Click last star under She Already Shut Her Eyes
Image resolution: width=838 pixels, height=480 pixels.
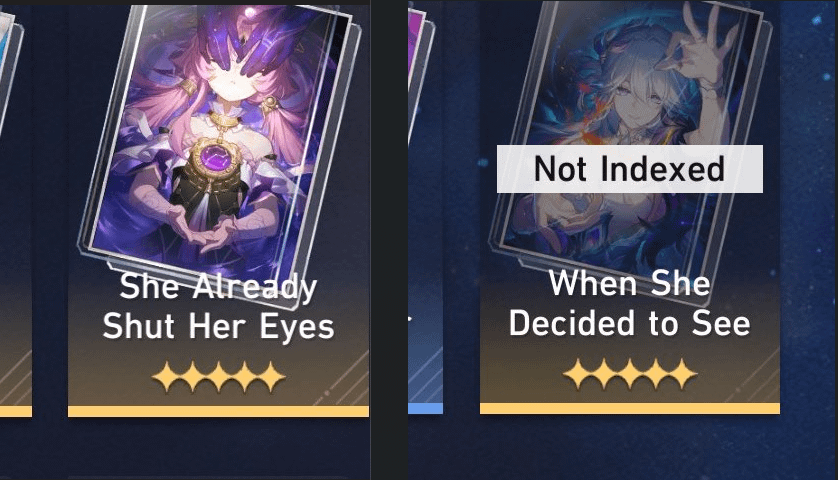[271, 377]
